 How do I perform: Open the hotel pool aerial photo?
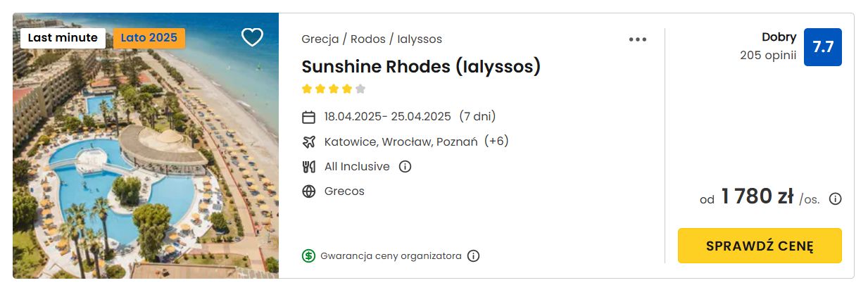(146, 146)
